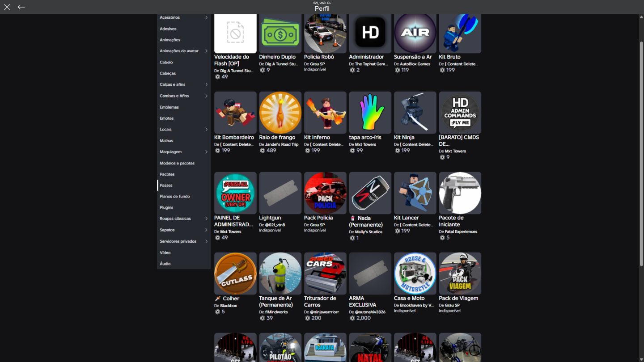Open the Raio de frango pass icon
Viewport: 644px width, 362px height.
point(280,113)
